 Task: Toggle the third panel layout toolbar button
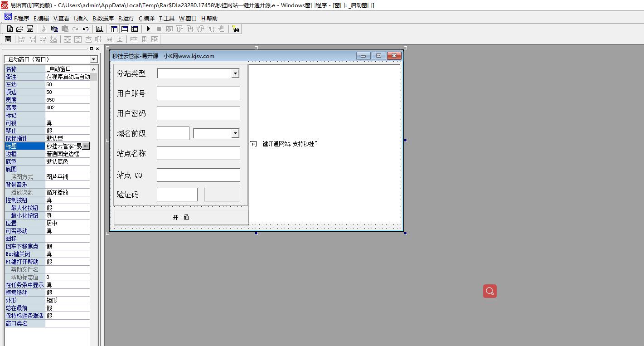[135, 29]
